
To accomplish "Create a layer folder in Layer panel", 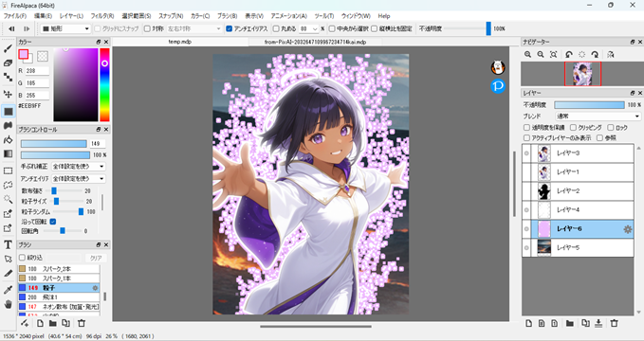I will 570,323.
